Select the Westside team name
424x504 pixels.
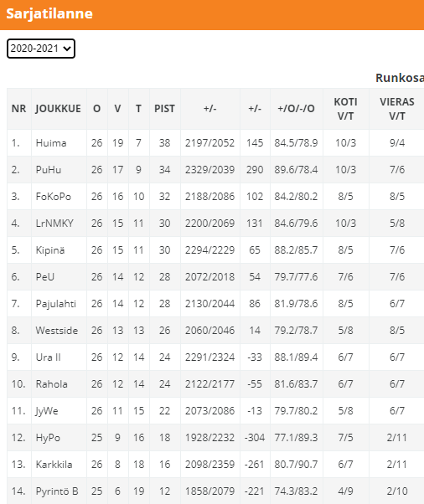click(57, 331)
